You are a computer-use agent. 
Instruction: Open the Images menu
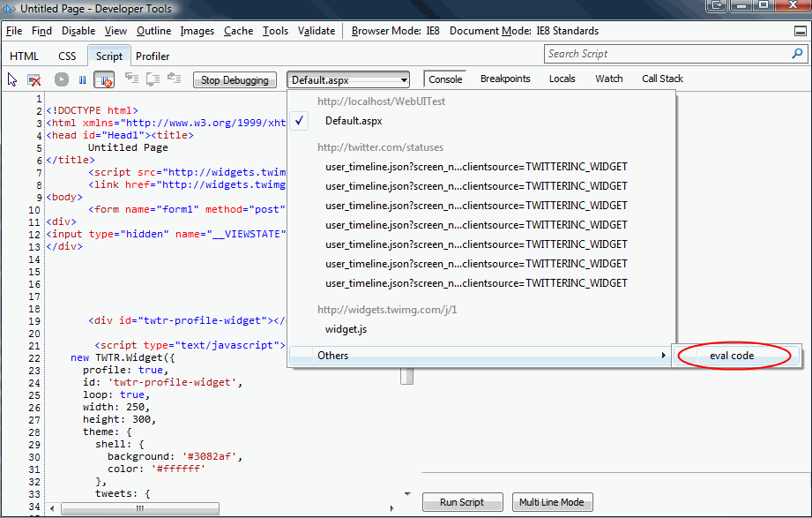coord(197,31)
